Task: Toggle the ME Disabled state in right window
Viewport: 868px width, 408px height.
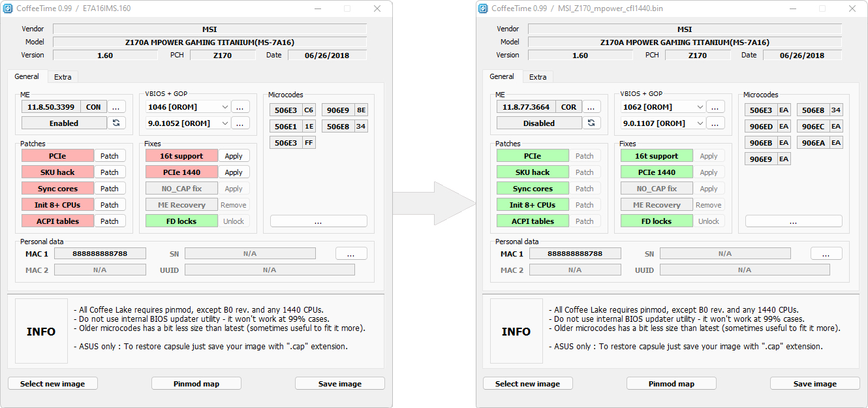Action: 539,123
